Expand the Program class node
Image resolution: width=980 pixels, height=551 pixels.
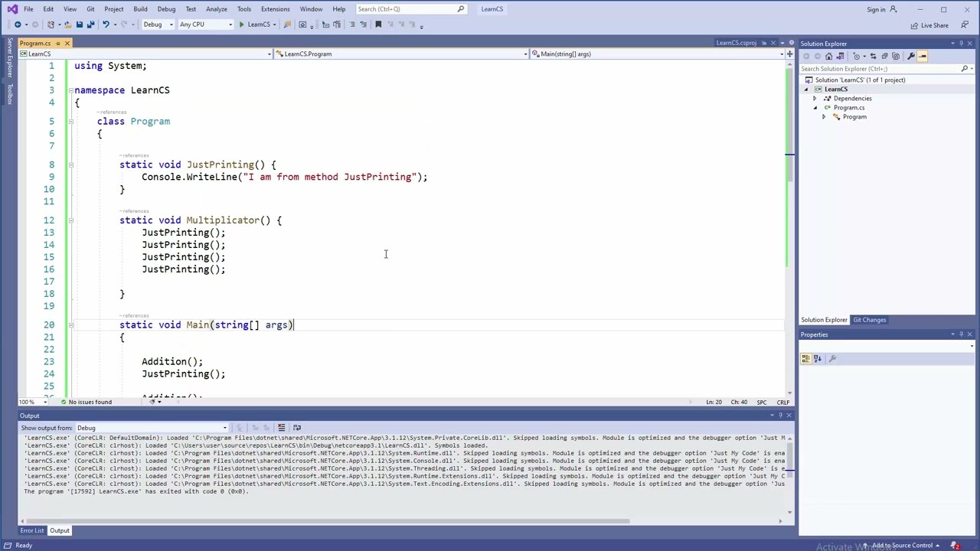(824, 117)
